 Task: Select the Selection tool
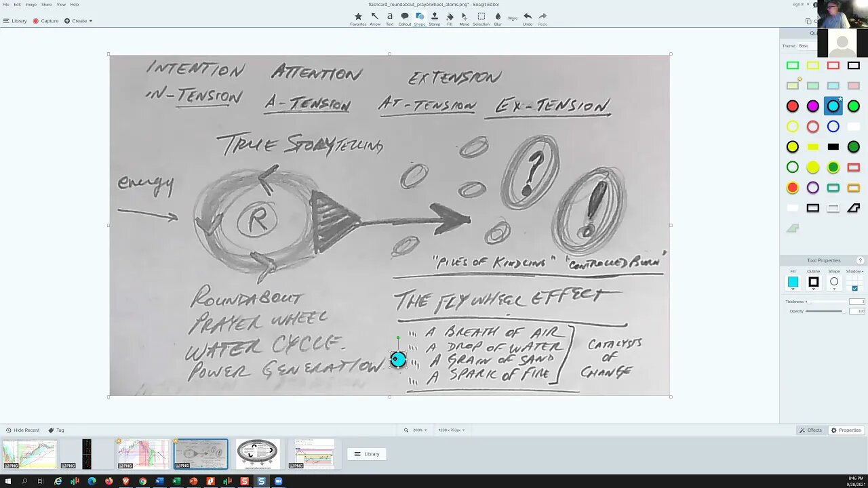click(x=481, y=19)
